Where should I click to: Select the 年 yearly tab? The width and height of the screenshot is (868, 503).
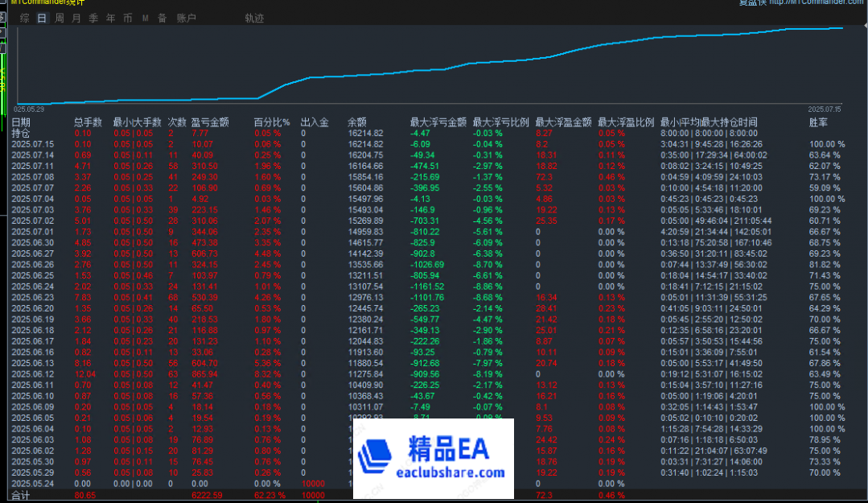point(111,18)
